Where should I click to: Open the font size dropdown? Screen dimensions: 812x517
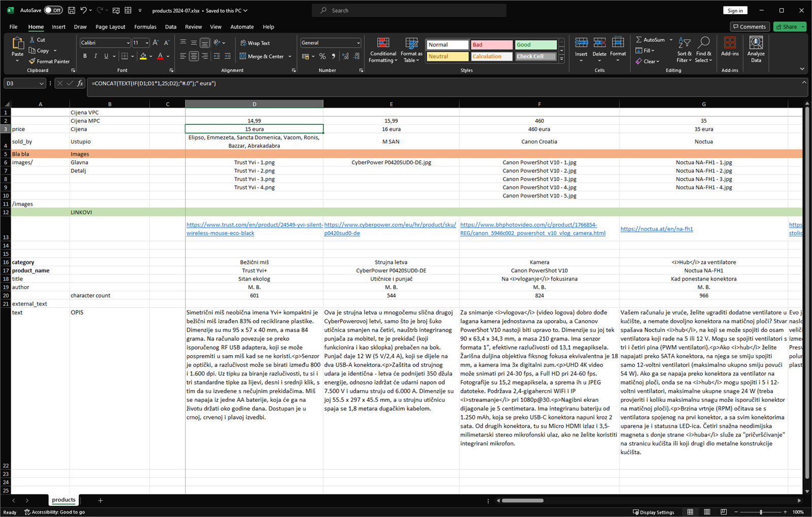147,43
